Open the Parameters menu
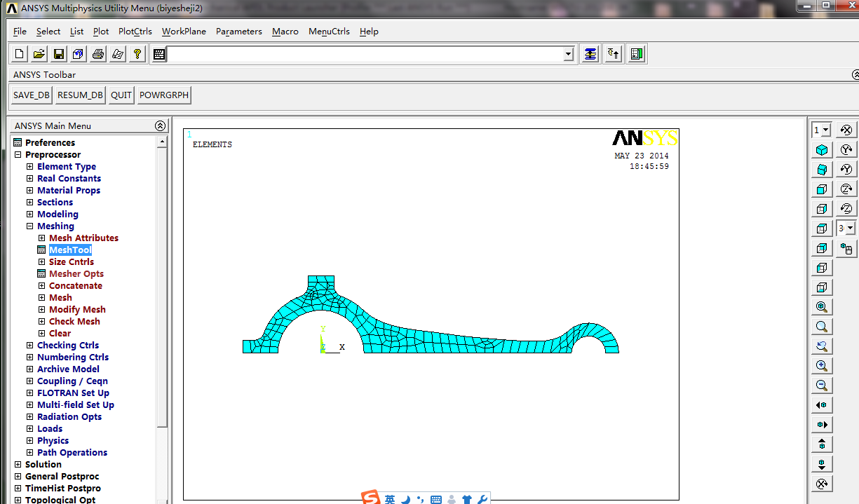 pyautogui.click(x=239, y=32)
